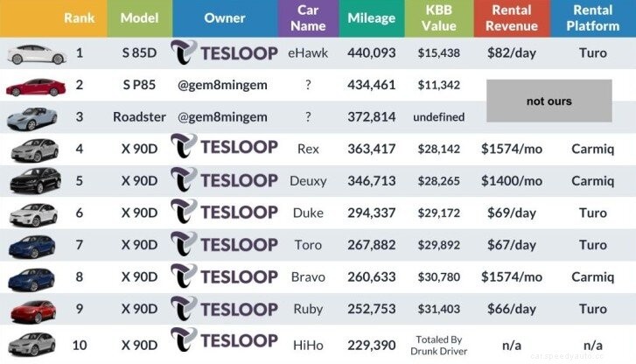Click the Carmiq platform cell in Bravo row
The width and height of the screenshot is (636, 364).
click(x=592, y=277)
